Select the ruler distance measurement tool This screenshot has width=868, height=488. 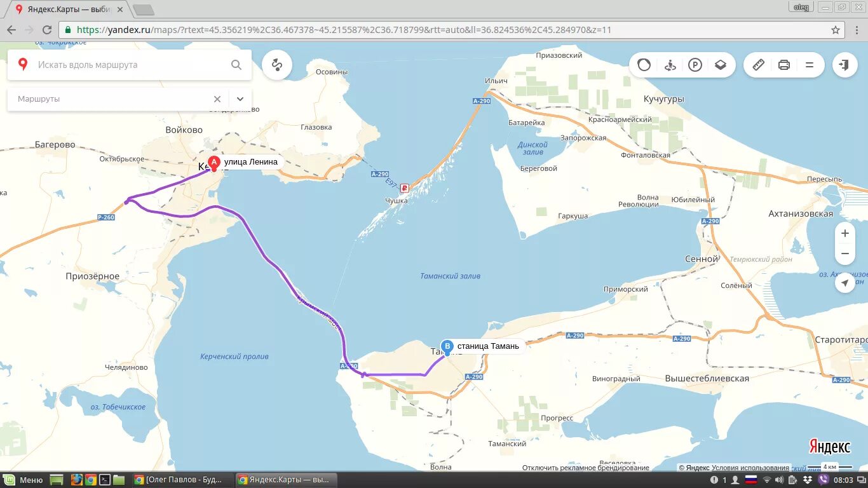coord(758,65)
